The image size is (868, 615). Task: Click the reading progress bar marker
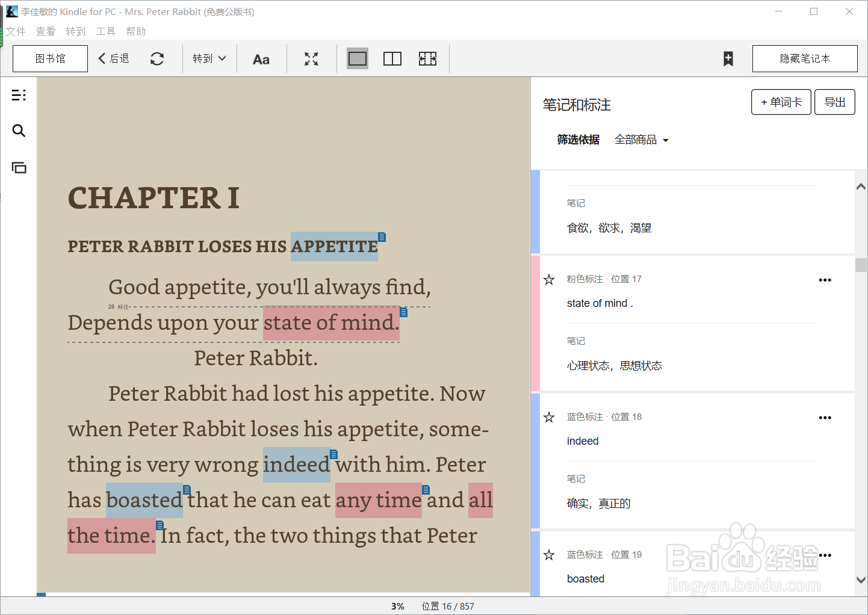tap(42, 595)
